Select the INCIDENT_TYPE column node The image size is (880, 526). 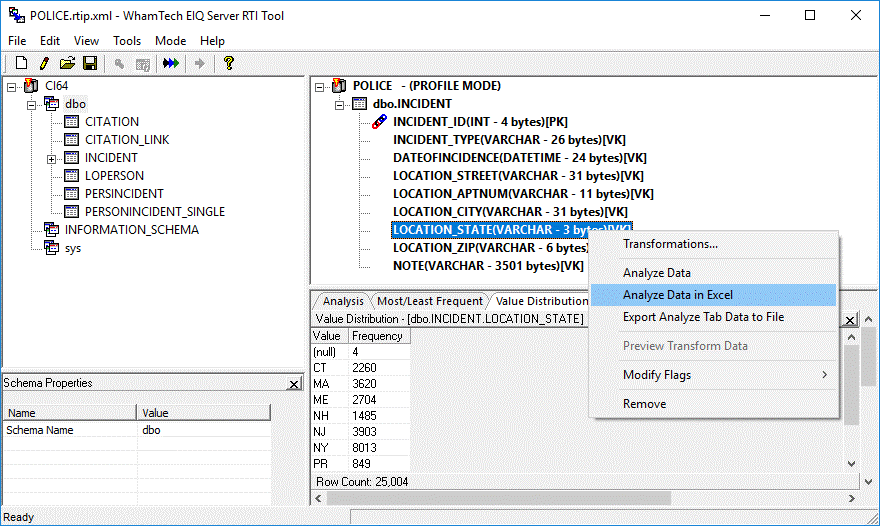coord(509,140)
